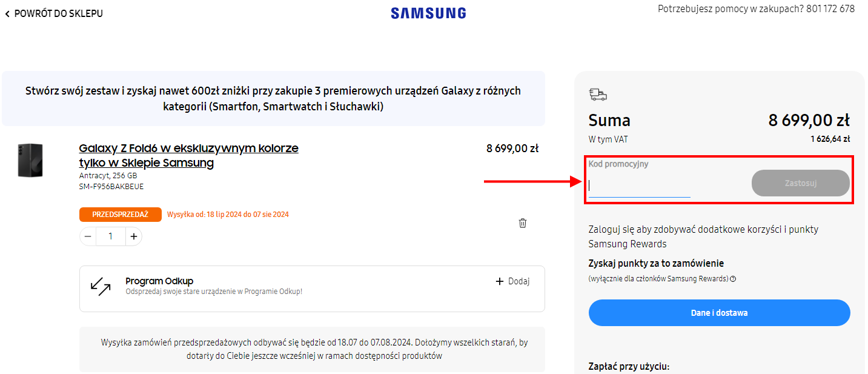This screenshot has height=374, width=868.
Task: Click quantity value field showing 1
Action: click(x=111, y=236)
